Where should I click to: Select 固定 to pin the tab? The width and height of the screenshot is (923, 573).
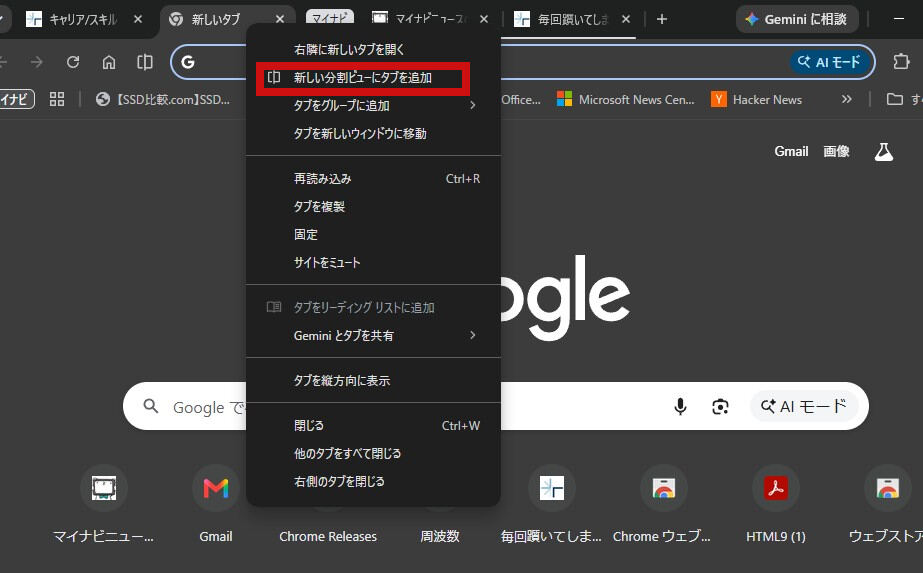point(373,234)
